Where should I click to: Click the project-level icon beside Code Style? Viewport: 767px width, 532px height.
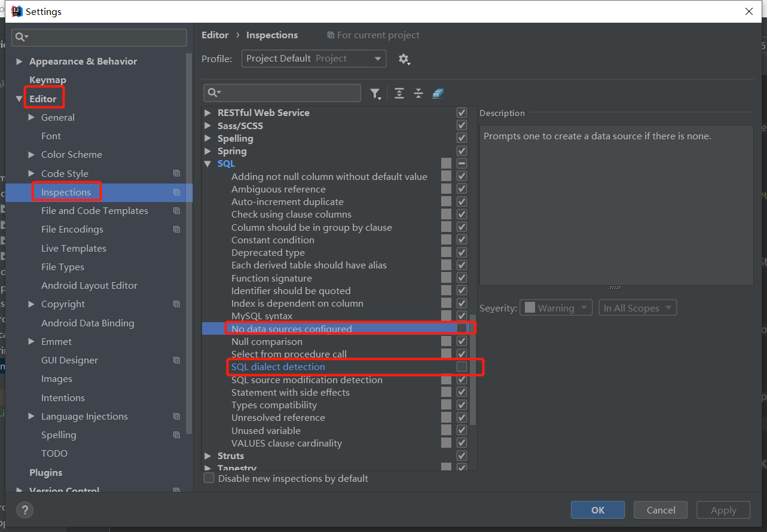pos(176,173)
